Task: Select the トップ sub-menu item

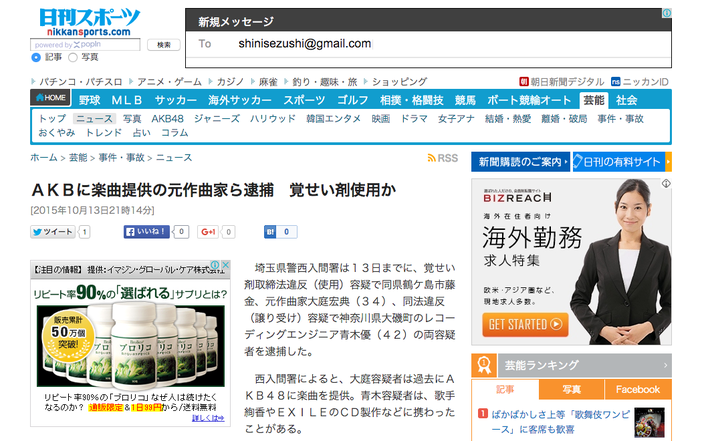Action: [x=52, y=119]
